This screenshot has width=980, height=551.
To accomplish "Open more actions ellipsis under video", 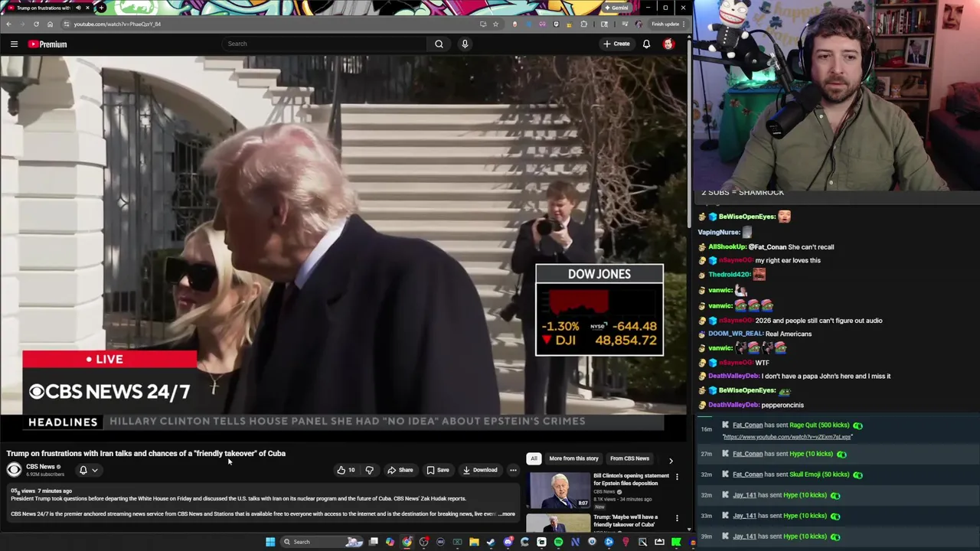I will coord(514,470).
